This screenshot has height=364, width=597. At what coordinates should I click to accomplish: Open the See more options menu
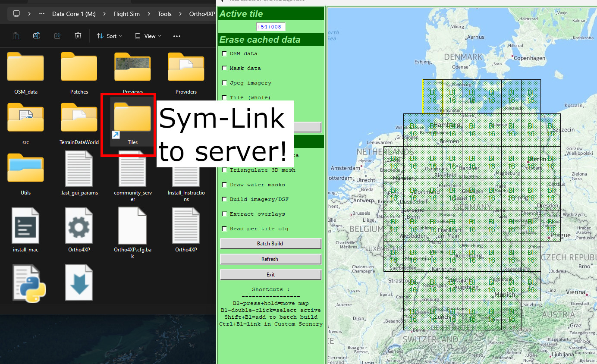click(176, 36)
